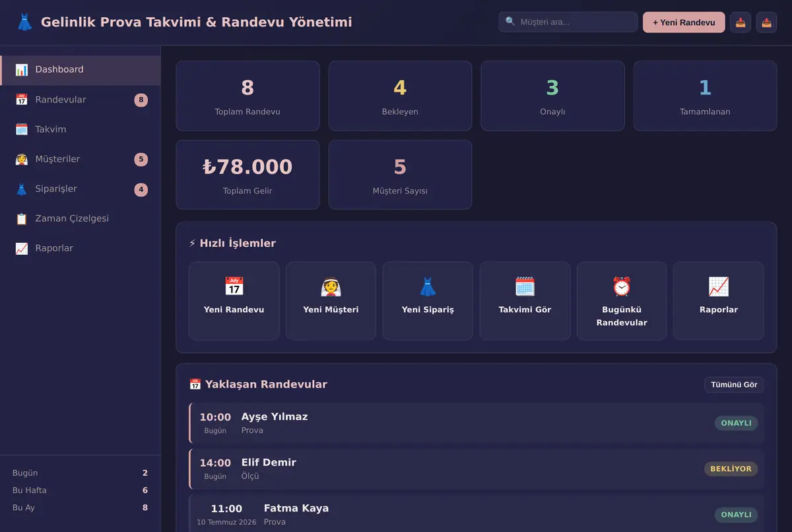Click the Bu Hafta count in sidebar footer
The width and height of the screenshot is (792, 532).
[145, 490]
